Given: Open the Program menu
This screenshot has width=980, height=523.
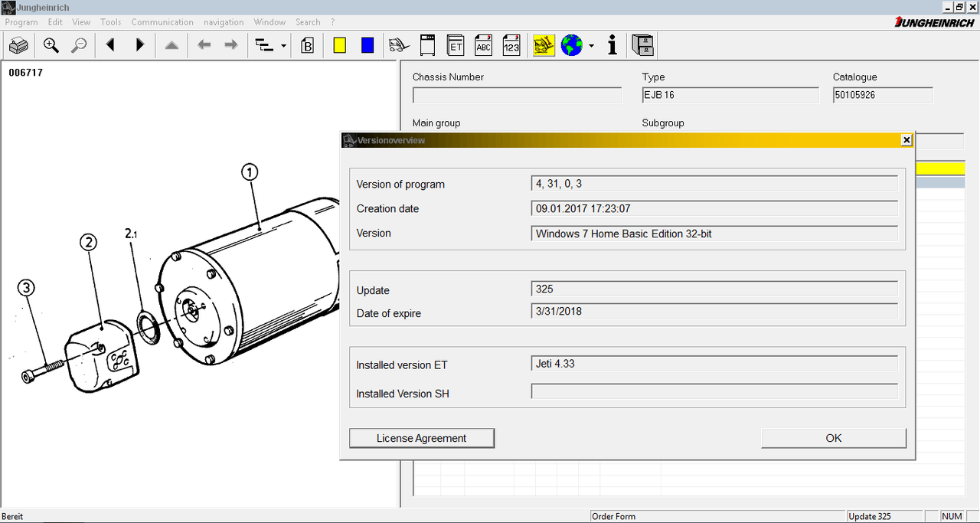Looking at the screenshot, I should [21, 22].
